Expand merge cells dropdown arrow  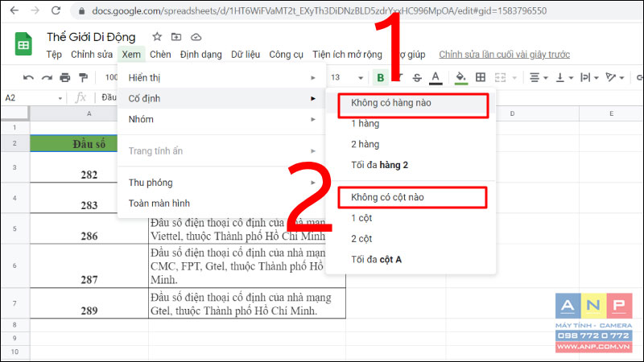click(x=514, y=77)
